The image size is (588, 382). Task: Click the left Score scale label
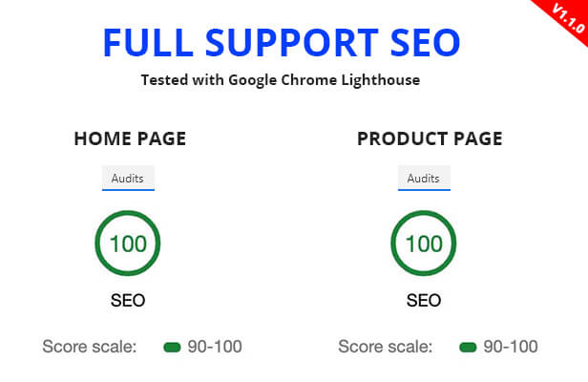(90, 347)
